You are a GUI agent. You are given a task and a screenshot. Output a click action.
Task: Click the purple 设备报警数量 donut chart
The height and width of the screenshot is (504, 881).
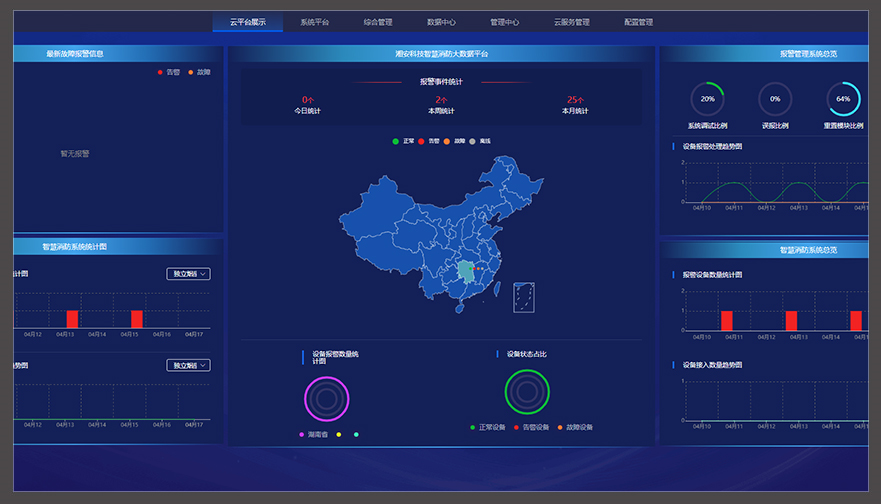(325, 399)
